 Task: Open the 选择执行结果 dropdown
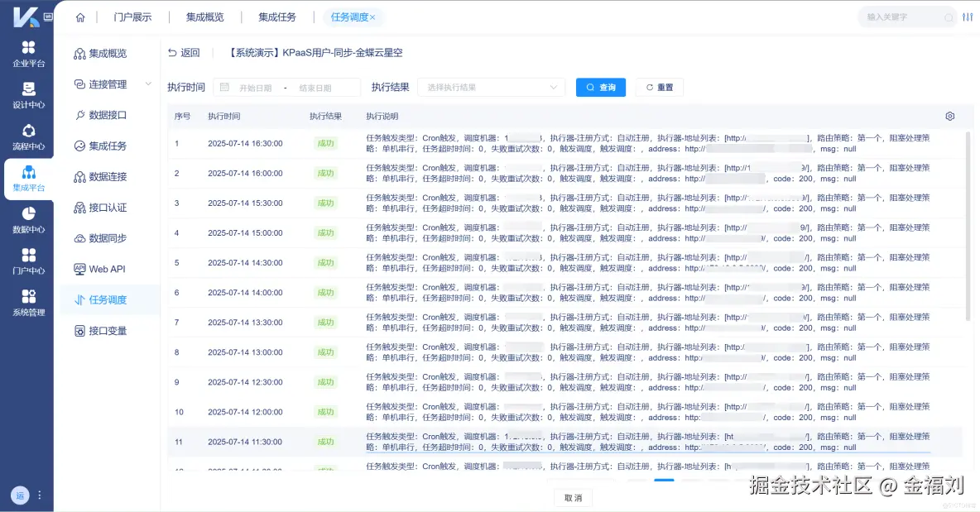click(x=492, y=88)
